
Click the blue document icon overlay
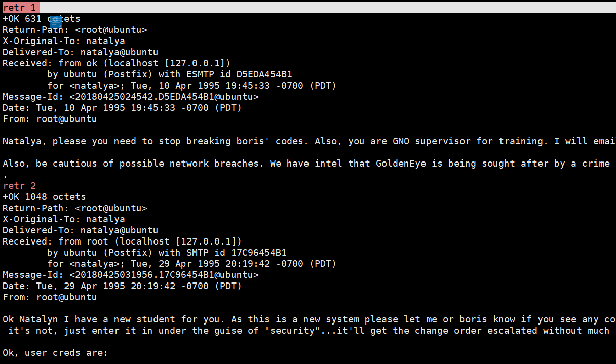(x=56, y=22)
